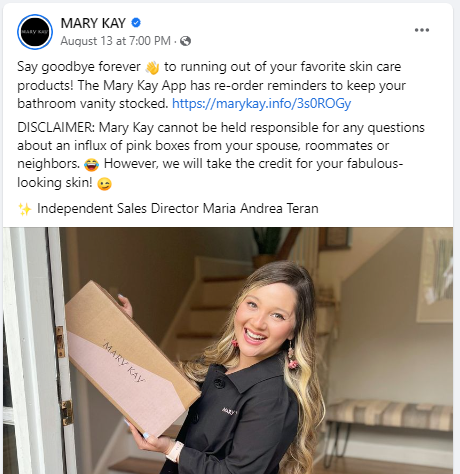
Task: Click the MARY KAY page name
Action: (93, 23)
